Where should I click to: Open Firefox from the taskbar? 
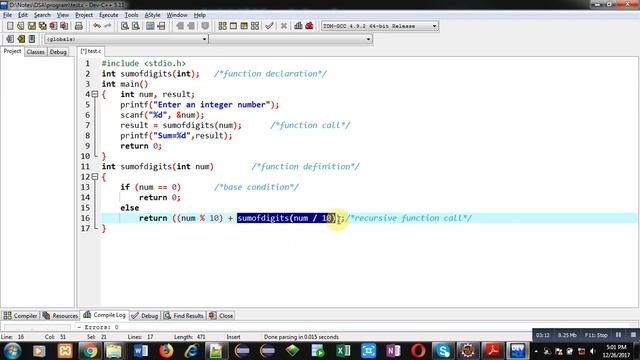point(166,351)
